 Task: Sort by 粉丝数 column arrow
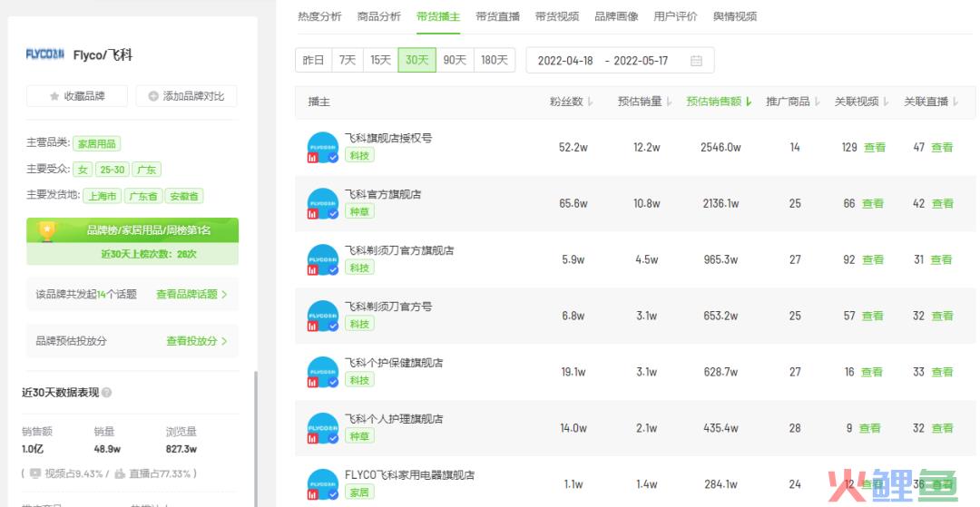[590, 102]
